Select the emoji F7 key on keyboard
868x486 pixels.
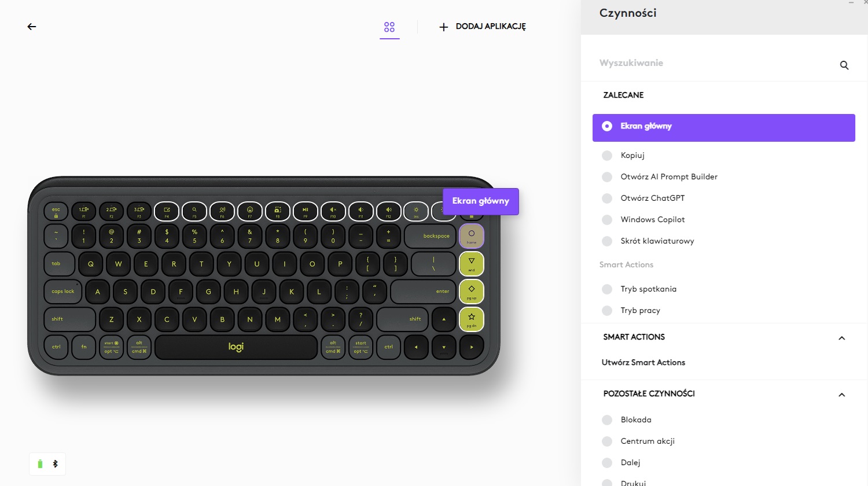[x=250, y=212]
